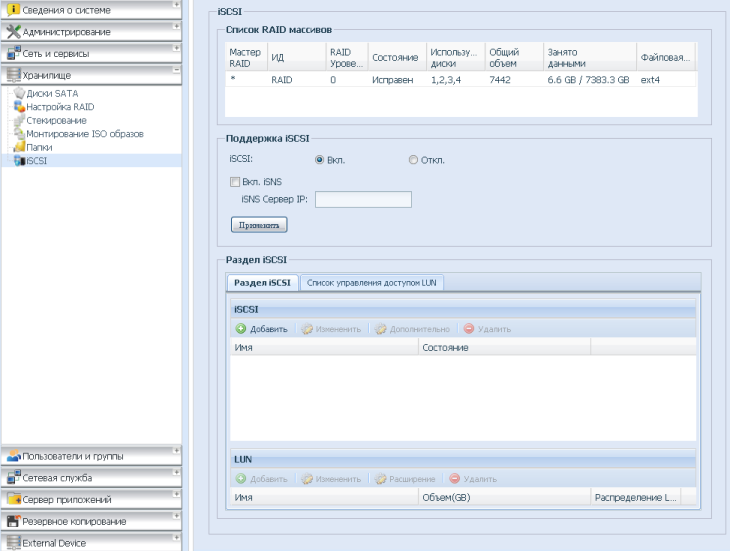Click the Монтирование ISO образов icon

20,134
